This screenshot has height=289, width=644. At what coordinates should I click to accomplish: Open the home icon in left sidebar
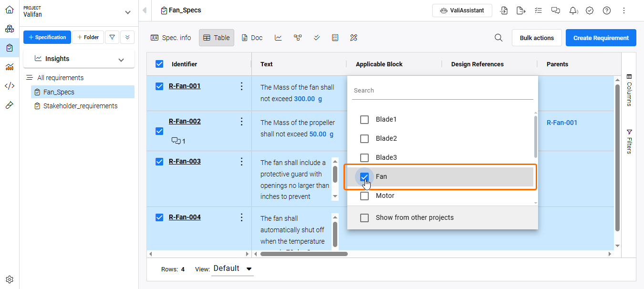(10, 10)
